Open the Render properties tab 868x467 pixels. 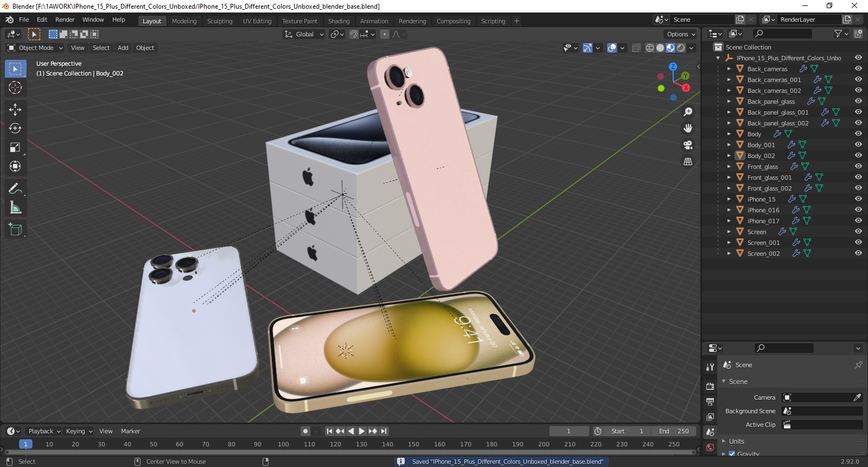[710, 386]
